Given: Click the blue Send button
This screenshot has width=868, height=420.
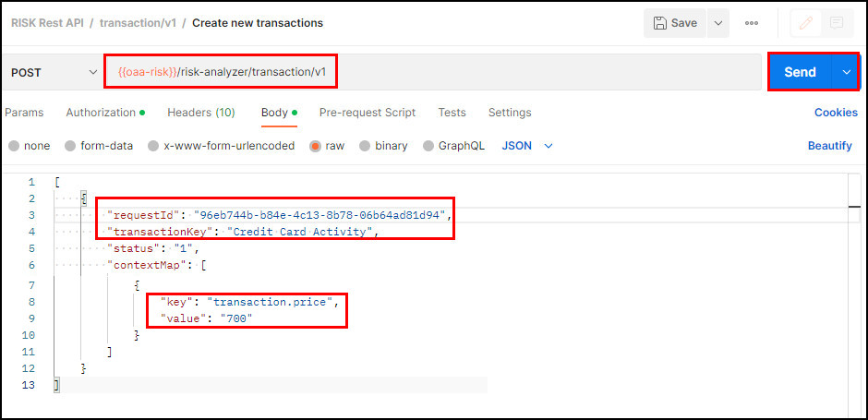Looking at the screenshot, I should click(x=800, y=72).
